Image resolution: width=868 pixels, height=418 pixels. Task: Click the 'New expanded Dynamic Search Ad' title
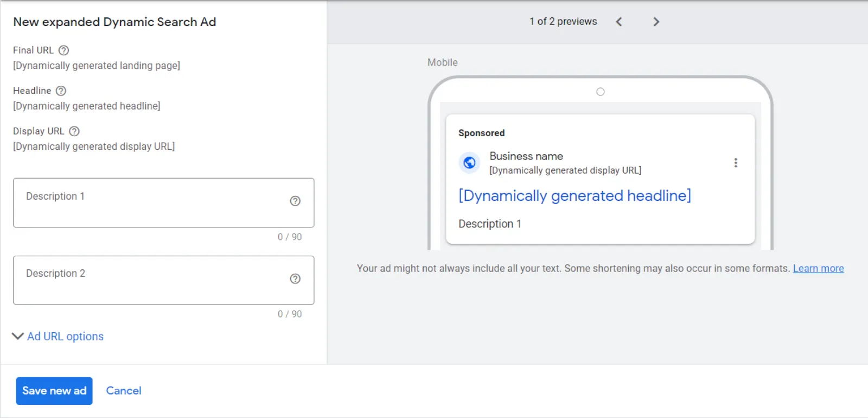pos(114,22)
